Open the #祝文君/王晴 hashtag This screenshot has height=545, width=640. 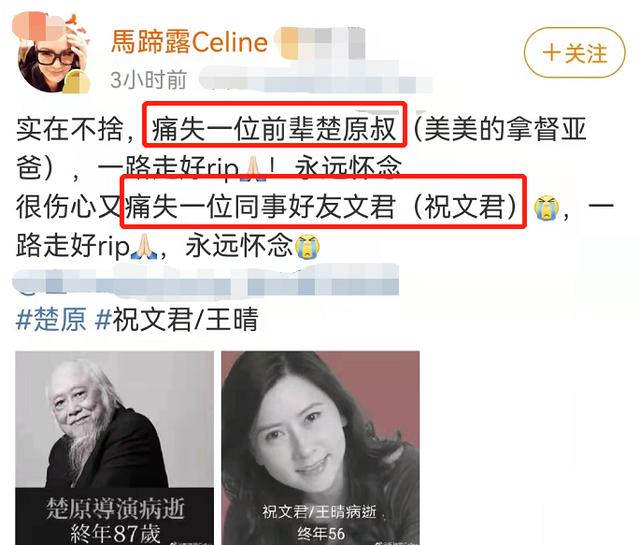click(176, 319)
